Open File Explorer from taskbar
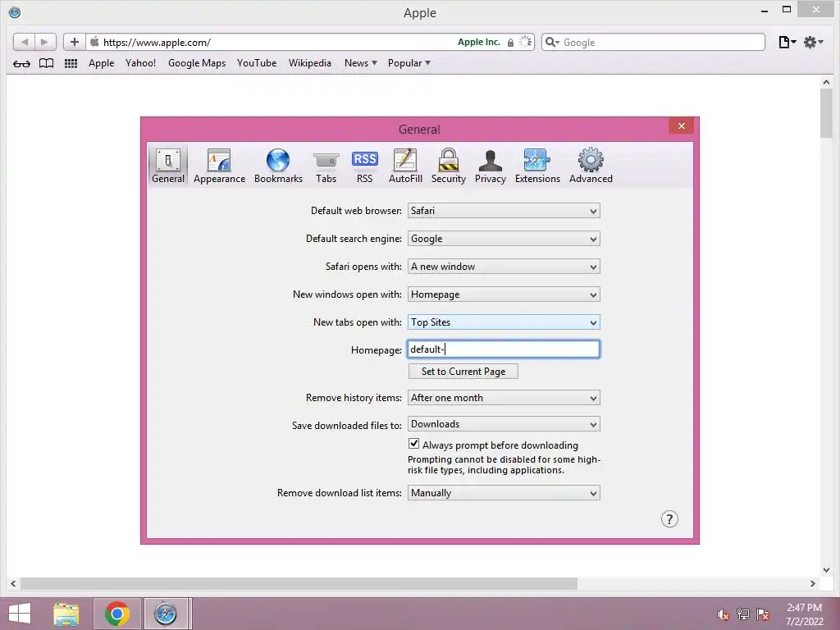Screen dimensions: 840x630 pos(66,614)
